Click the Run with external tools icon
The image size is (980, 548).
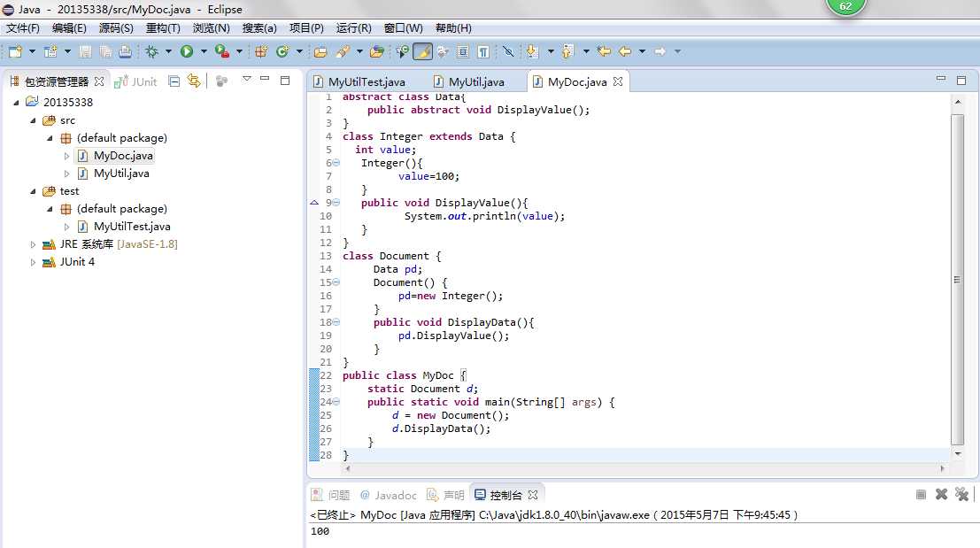pos(222,51)
